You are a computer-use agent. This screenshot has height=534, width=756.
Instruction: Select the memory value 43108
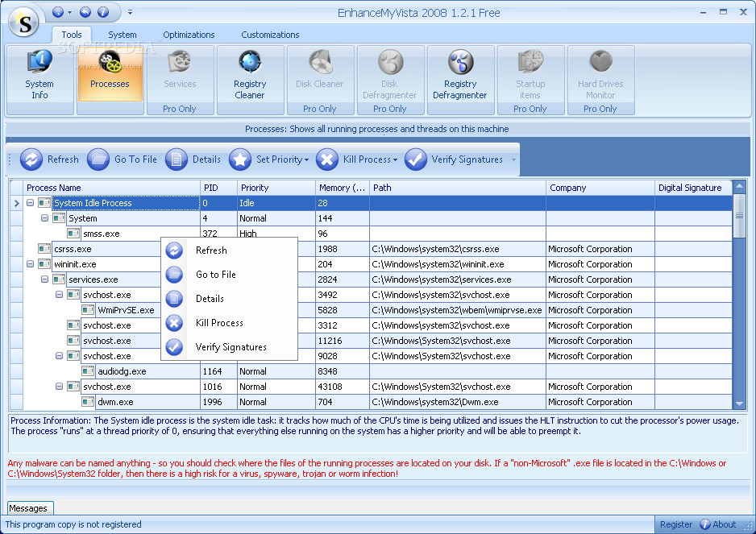pos(343,387)
